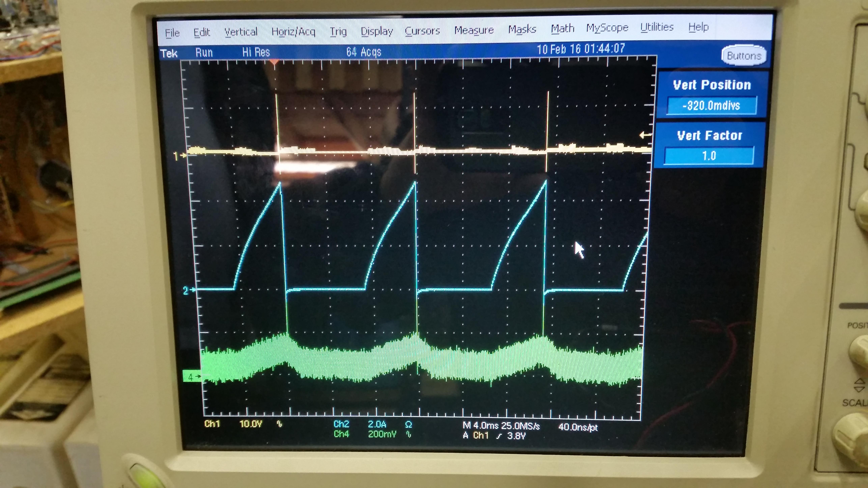Click the 64 Acqs counter readout
Image resolution: width=868 pixels, height=488 pixels.
point(364,52)
